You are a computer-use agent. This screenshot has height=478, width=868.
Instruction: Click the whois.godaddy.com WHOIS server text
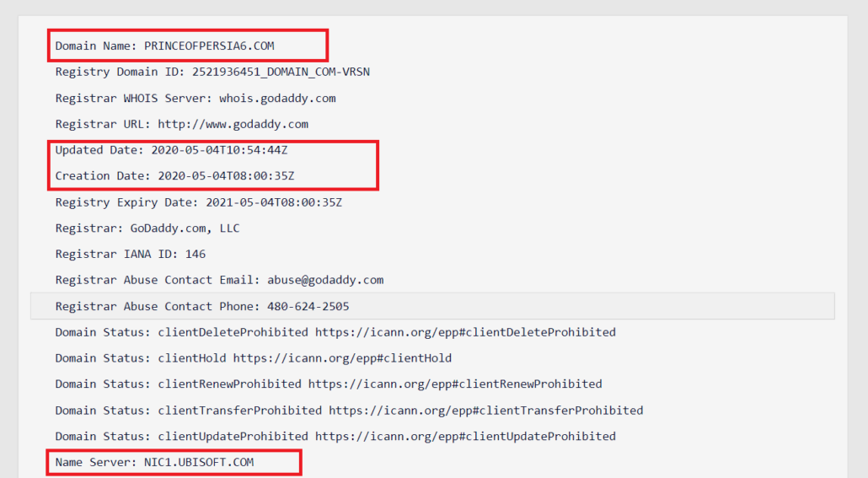pyautogui.click(x=277, y=98)
